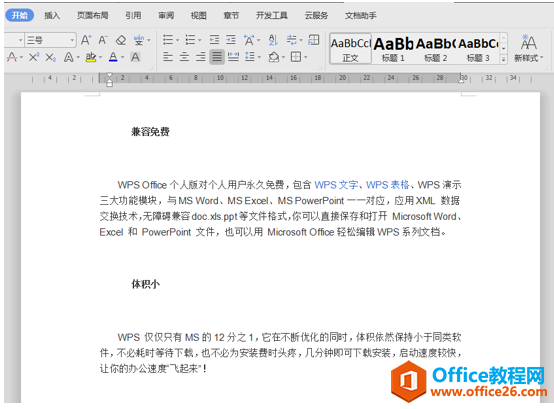Apply subscript X₂ formatting

click(51, 57)
